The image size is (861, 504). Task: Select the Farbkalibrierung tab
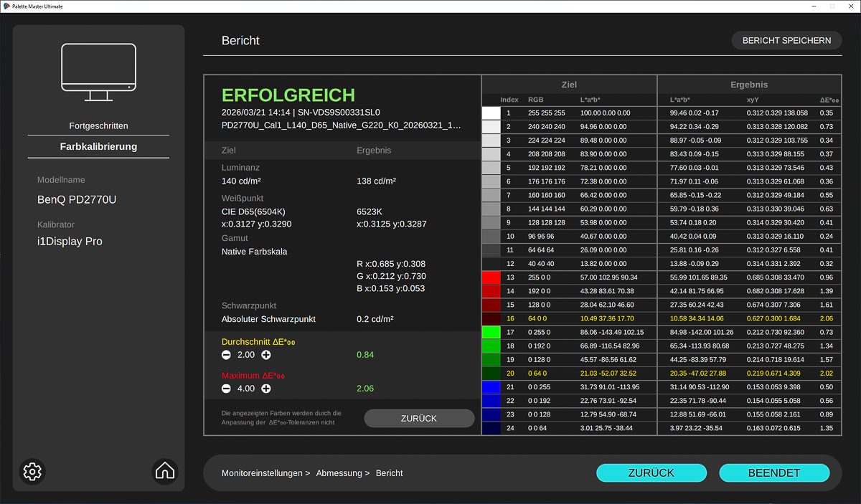[98, 146]
